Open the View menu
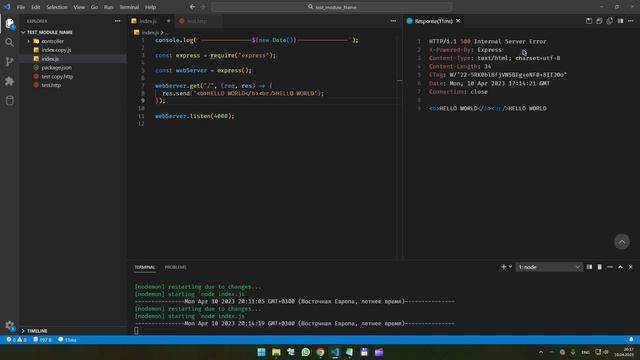Screen dimensions: 640x360 point(79,7)
